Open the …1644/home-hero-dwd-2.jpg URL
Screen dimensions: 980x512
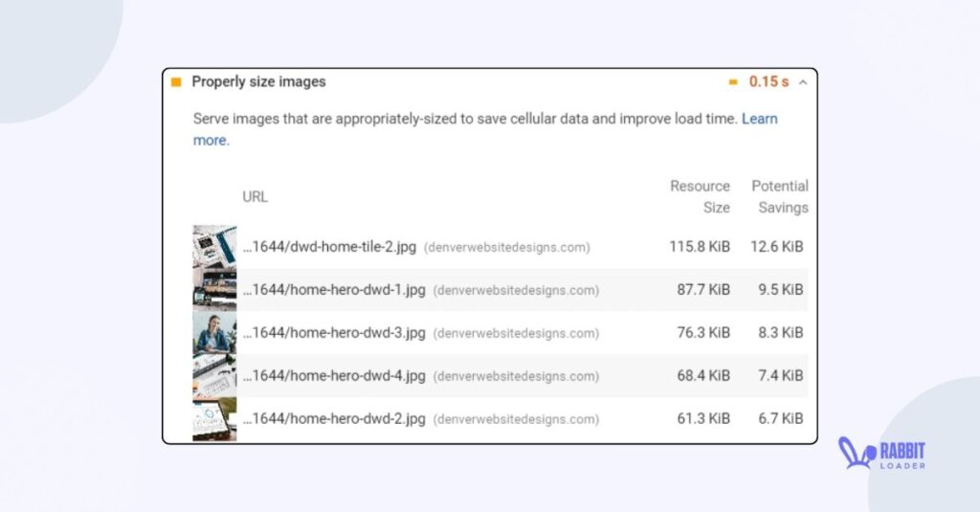[334, 419]
